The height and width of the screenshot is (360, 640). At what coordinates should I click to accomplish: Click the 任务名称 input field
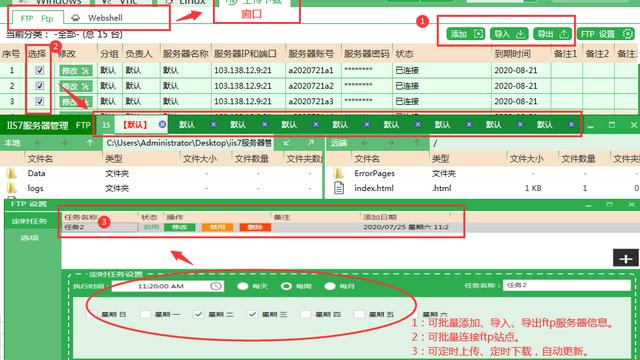[x=567, y=285]
